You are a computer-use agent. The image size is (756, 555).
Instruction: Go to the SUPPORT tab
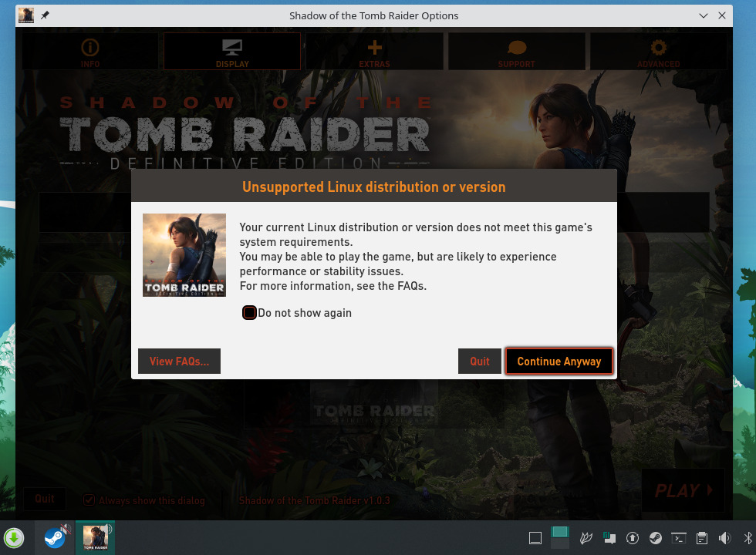point(516,52)
